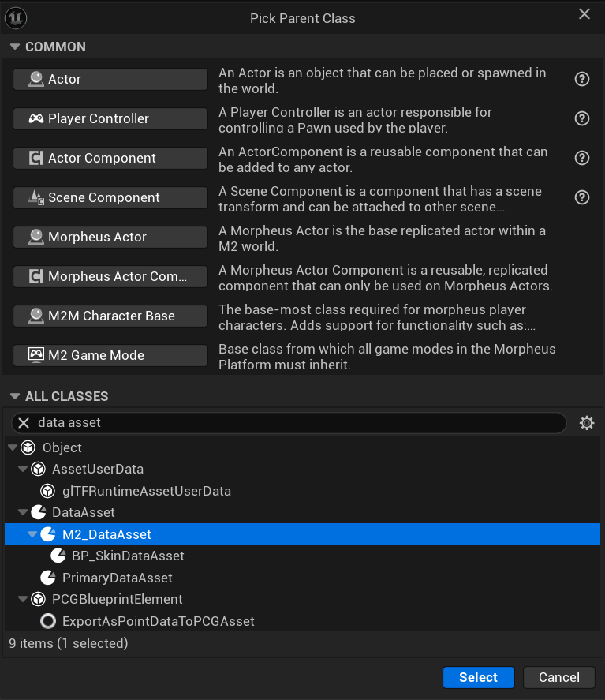Select glTFRuntimeAssetUserData class
Image resolution: width=605 pixels, height=700 pixels.
click(146, 491)
